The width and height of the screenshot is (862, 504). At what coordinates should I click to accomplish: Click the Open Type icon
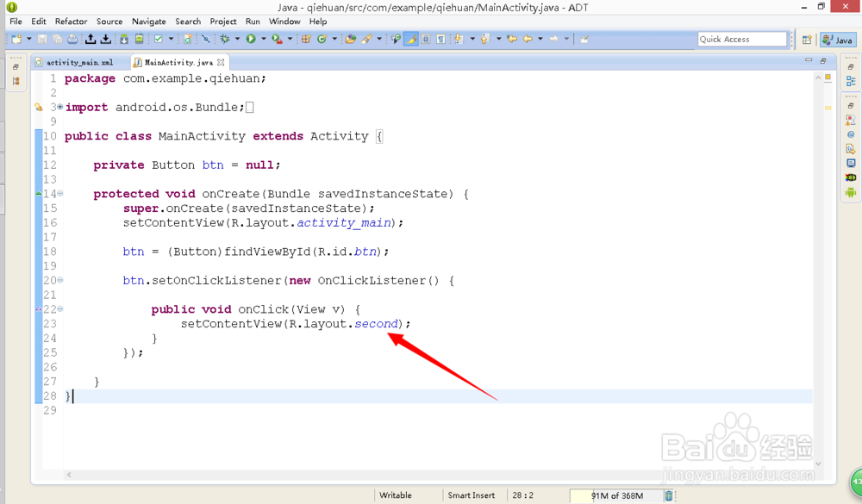pyautogui.click(x=351, y=39)
